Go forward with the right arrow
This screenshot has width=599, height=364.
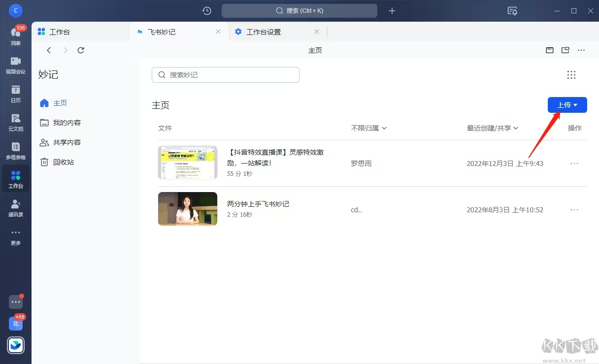coord(65,50)
